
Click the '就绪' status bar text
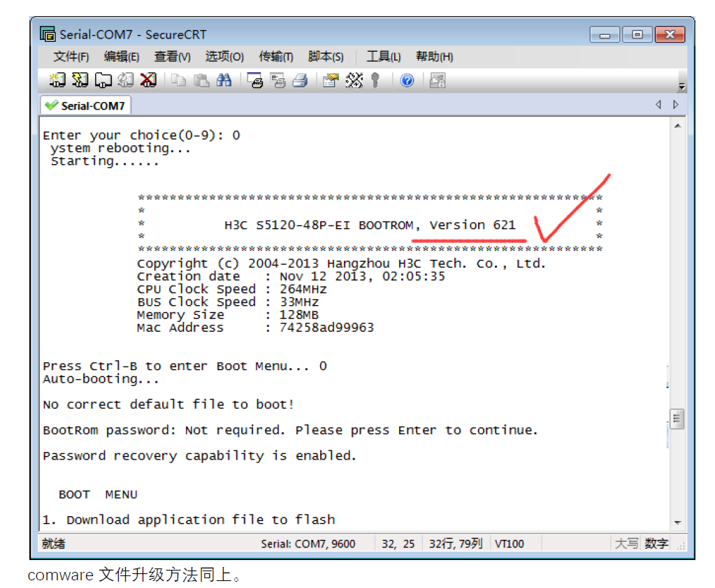pos(53,543)
